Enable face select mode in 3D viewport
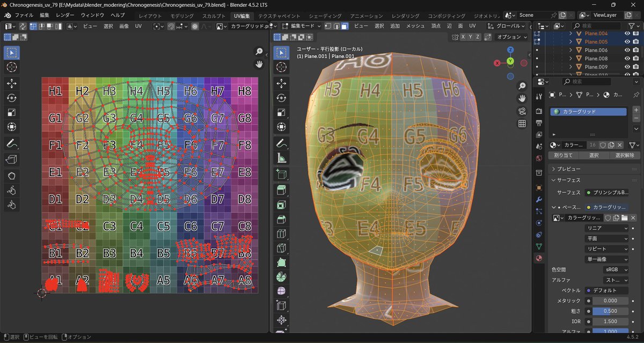Viewport: 644px width, 343px height. [x=344, y=26]
